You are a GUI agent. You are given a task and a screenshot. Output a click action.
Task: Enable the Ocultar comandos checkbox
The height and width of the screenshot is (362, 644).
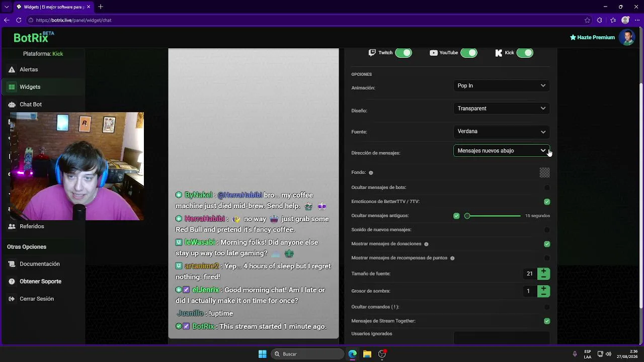click(x=547, y=307)
